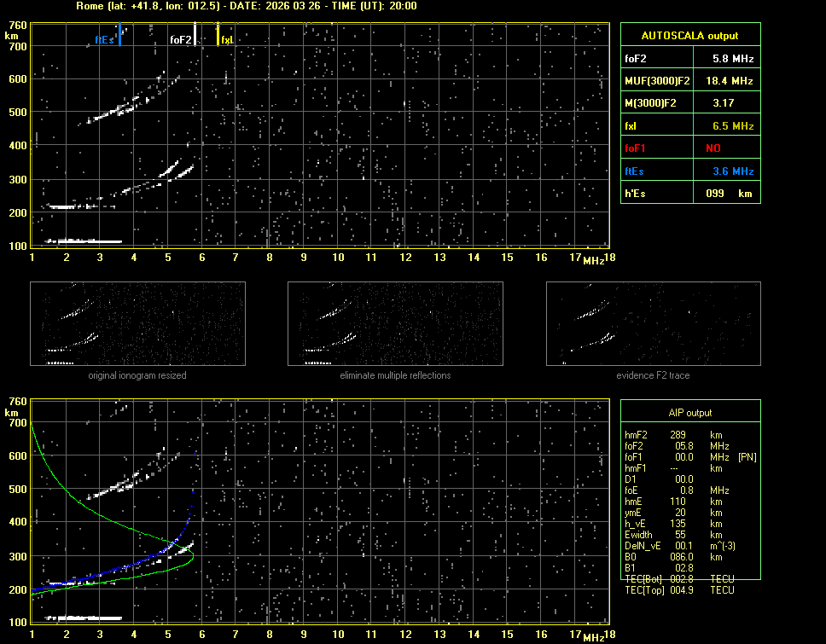This screenshot has width=826, height=644.
Task: Select the evidence F2 trace thumbnail
Action: click(653, 325)
